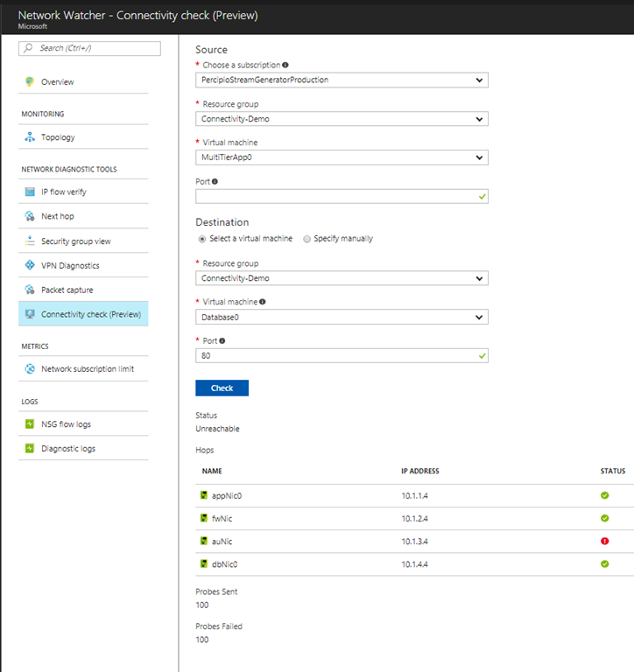634x672 pixels.
Task: Click the Unreachable status text
Action: [x=217, y=429]
